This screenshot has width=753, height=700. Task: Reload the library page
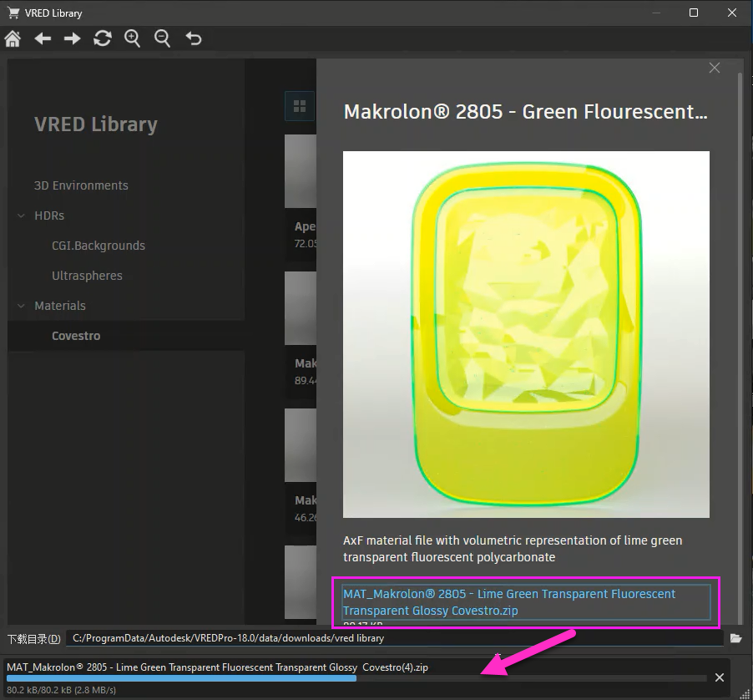pyautogui.click(x=103, y=38)
